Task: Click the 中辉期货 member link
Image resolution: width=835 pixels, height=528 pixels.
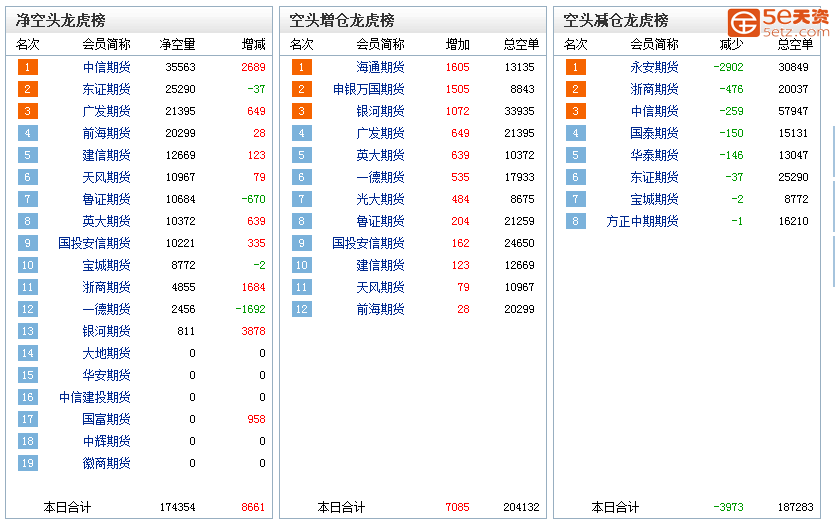Action: pos(107,441)
